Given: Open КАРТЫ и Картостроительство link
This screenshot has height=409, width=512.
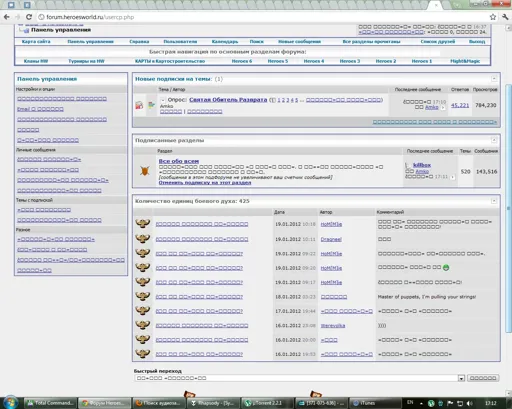Looking at the screenshot, I should point(170,61).
